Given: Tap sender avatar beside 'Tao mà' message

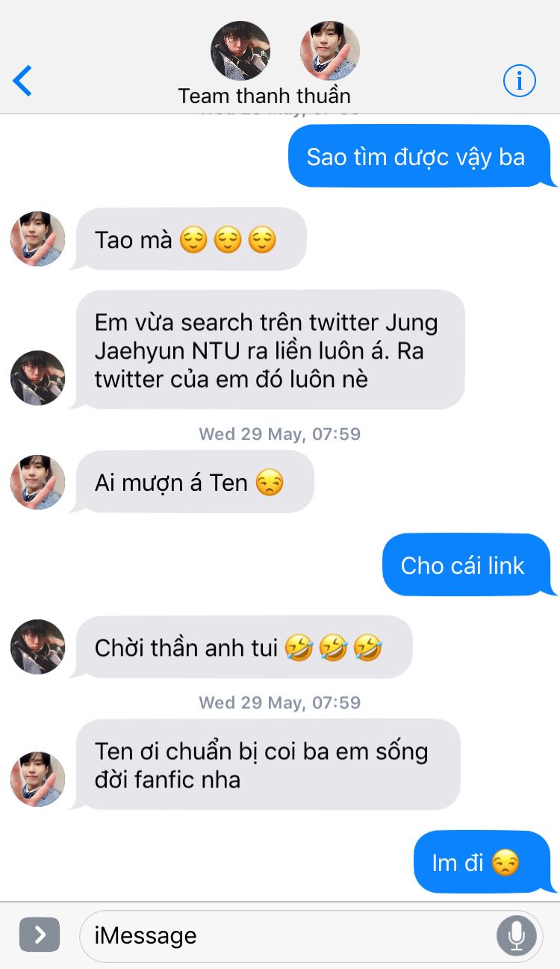Looking at the screenshot, I should coord(37,239).
